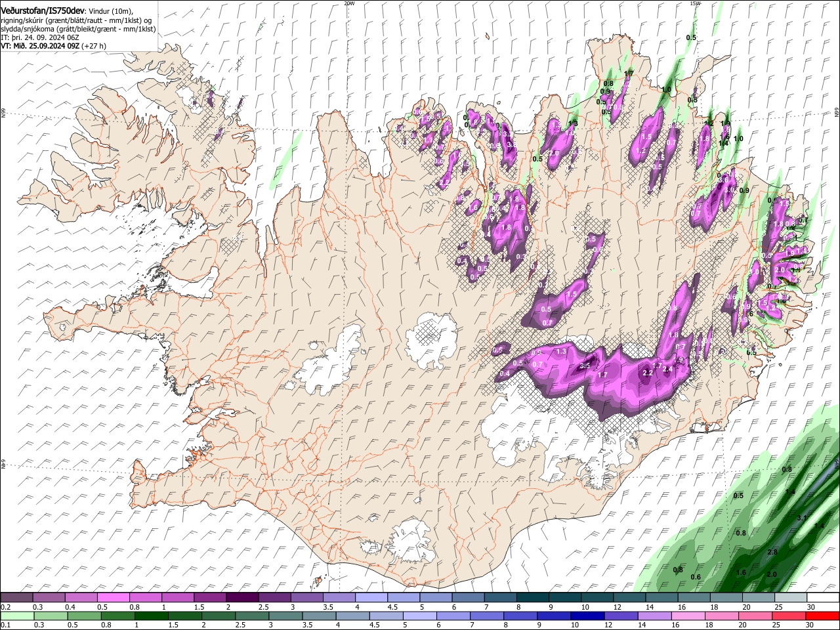This screenshot has width=840, height=630.
Task: Click the '0.1' number label under lower legend
Action: (x=6, y=625)
